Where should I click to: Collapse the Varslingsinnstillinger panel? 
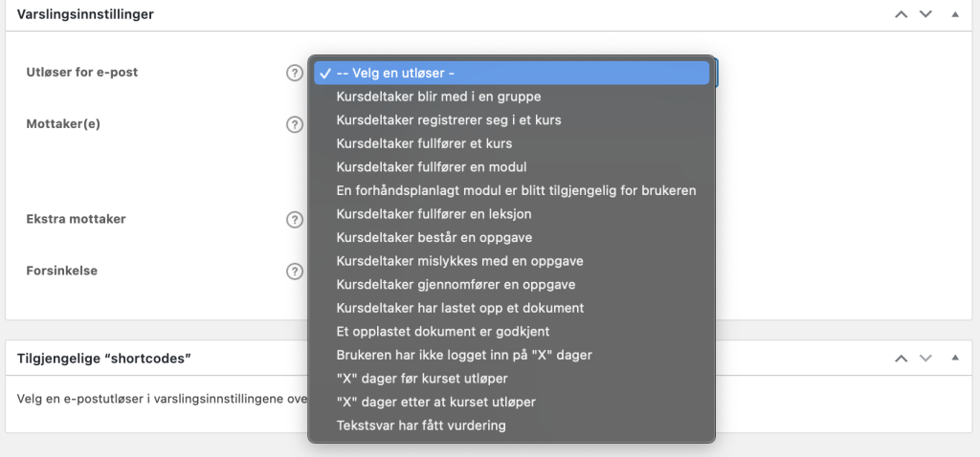coord(954,14)
